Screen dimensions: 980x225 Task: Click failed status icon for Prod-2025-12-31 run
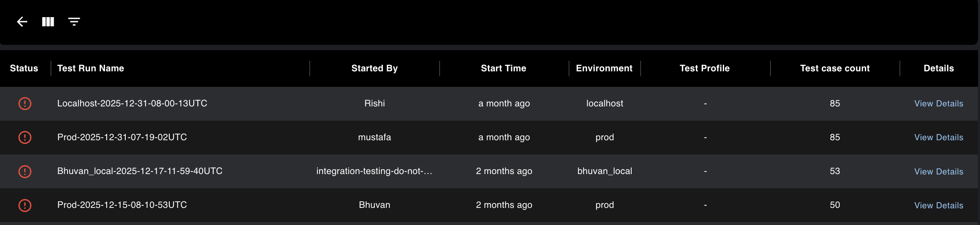(25, 137)
